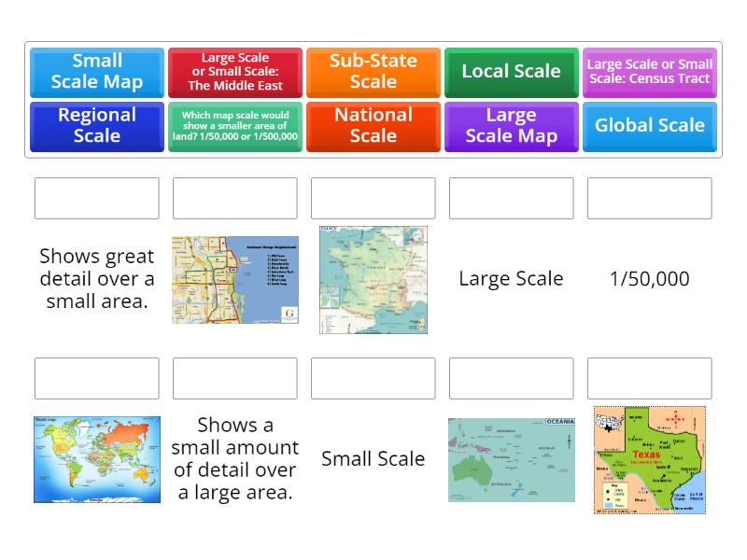Select the Large Scale Map tile
This screenshot has height=560, width=747.
point(511,127)
